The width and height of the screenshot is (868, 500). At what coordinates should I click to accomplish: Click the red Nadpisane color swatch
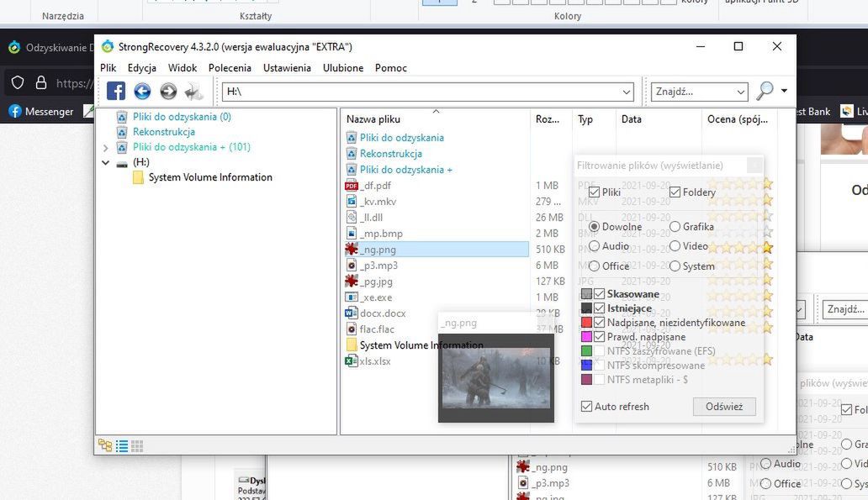pos(586,323)
